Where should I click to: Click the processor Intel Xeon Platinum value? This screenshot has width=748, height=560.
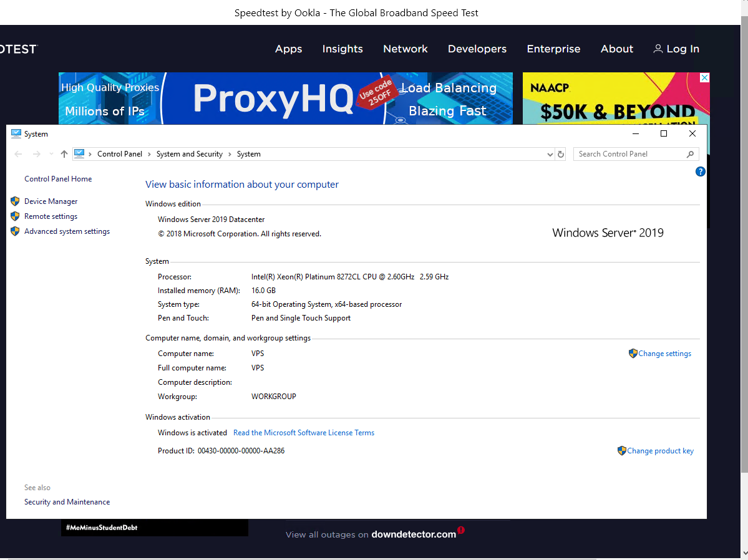point(350,277)
